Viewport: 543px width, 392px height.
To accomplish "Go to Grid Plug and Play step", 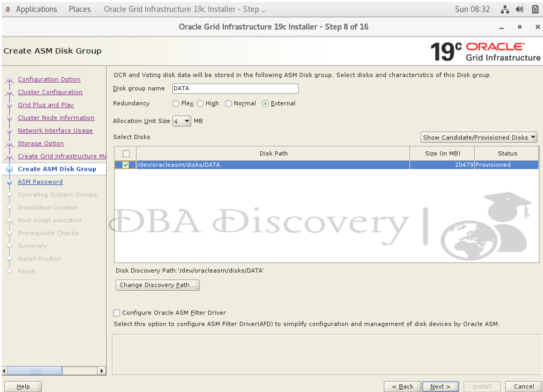I will tap(46, 105).
